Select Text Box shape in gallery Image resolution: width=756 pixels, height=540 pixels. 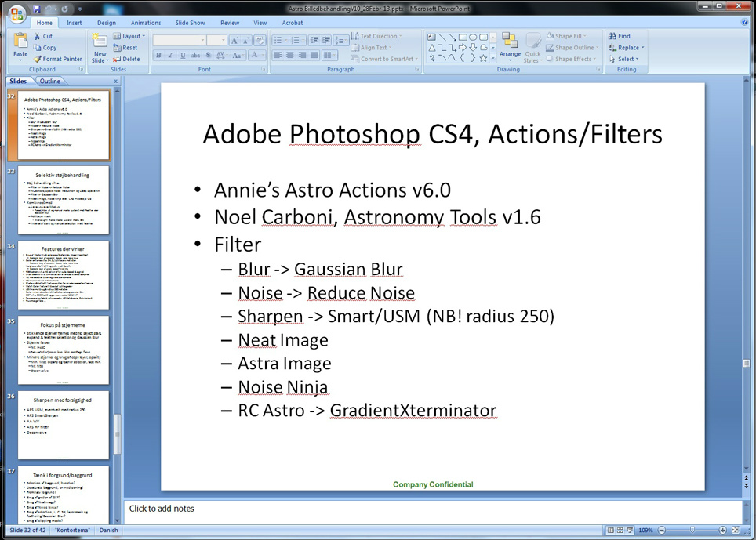(x=431, y=37)
